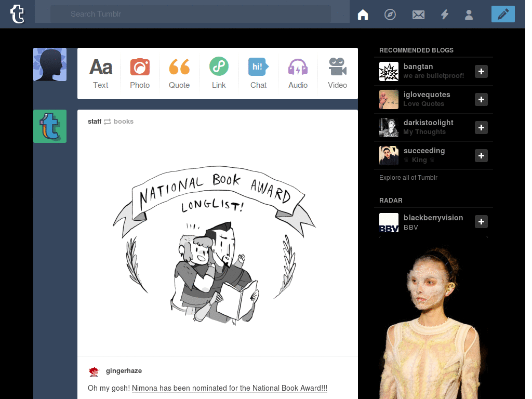Viewport: 532px width, 399px height.
Task: Open the darkistoolight blog name
Action: pos(428,123)
